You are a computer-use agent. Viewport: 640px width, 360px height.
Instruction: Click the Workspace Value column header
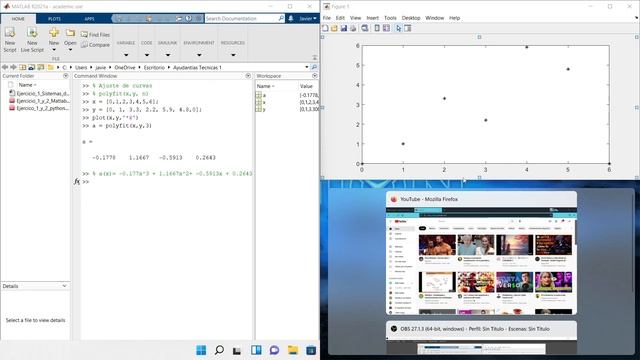306,86
